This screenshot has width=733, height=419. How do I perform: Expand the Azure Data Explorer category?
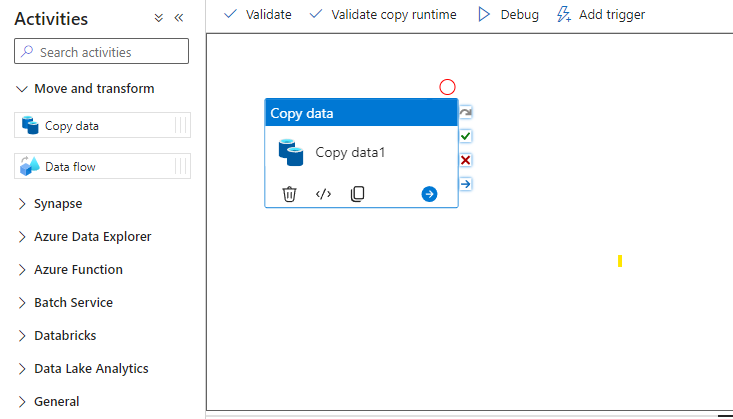(84, 237)
